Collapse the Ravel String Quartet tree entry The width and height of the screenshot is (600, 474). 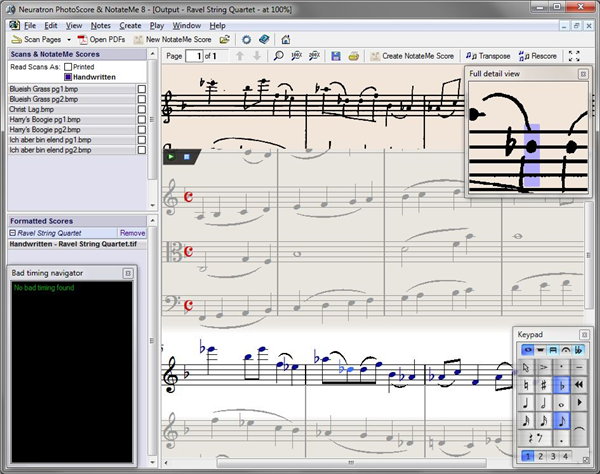(x=13, y=232)
